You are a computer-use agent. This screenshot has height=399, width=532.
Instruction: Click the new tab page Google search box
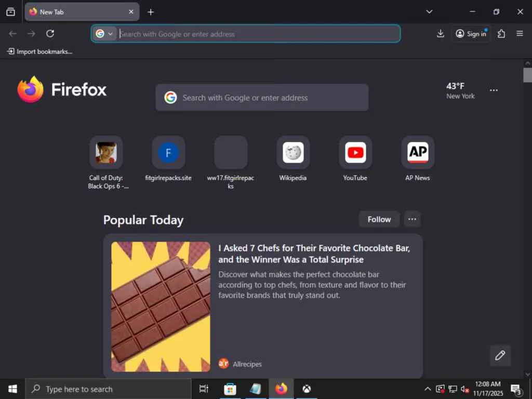(x=262, y=98)
